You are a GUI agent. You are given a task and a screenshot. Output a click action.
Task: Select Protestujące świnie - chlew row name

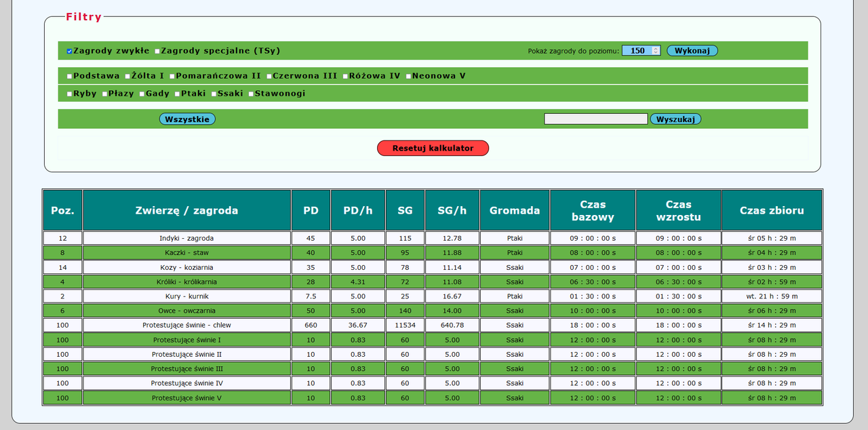(187, 326)
